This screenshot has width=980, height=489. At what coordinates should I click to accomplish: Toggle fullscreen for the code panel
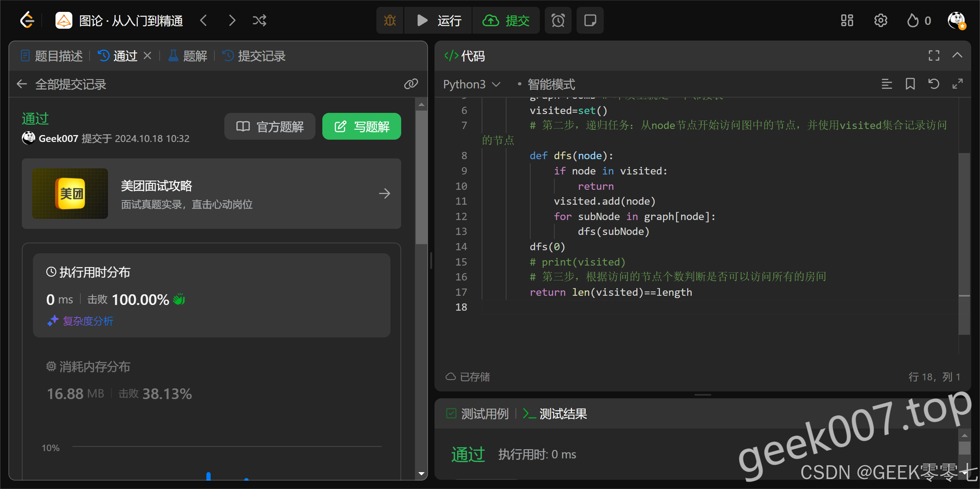pyautogui.click(x=934, y=56)
